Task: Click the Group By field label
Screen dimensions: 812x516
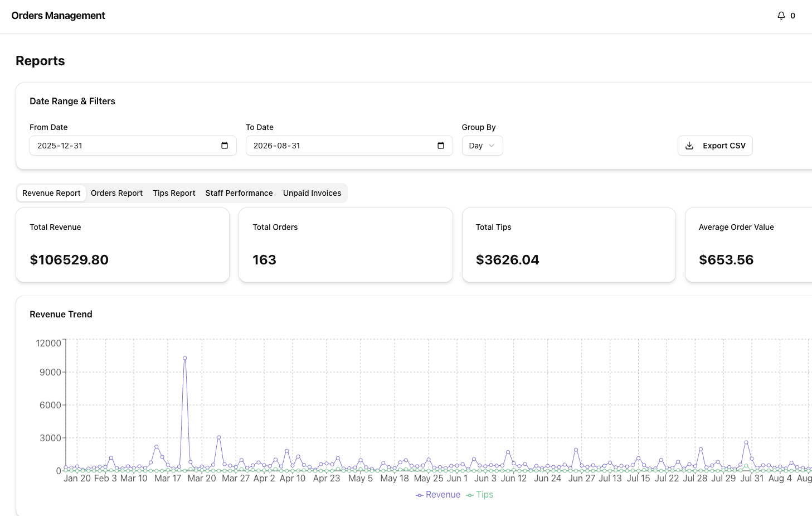Action: 479,127
